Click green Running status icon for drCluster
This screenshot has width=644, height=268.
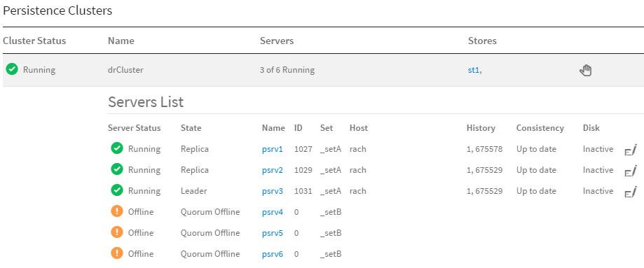12,70
